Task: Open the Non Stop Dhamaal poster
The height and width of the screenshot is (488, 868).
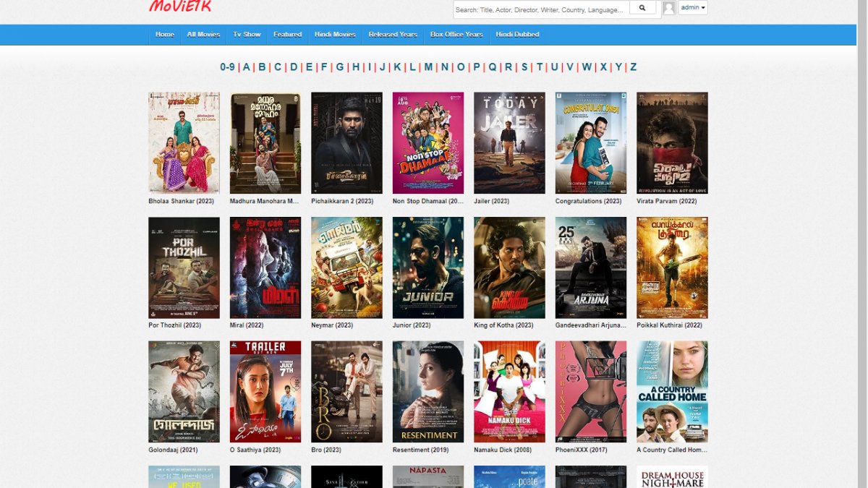Action: (428, 142)
